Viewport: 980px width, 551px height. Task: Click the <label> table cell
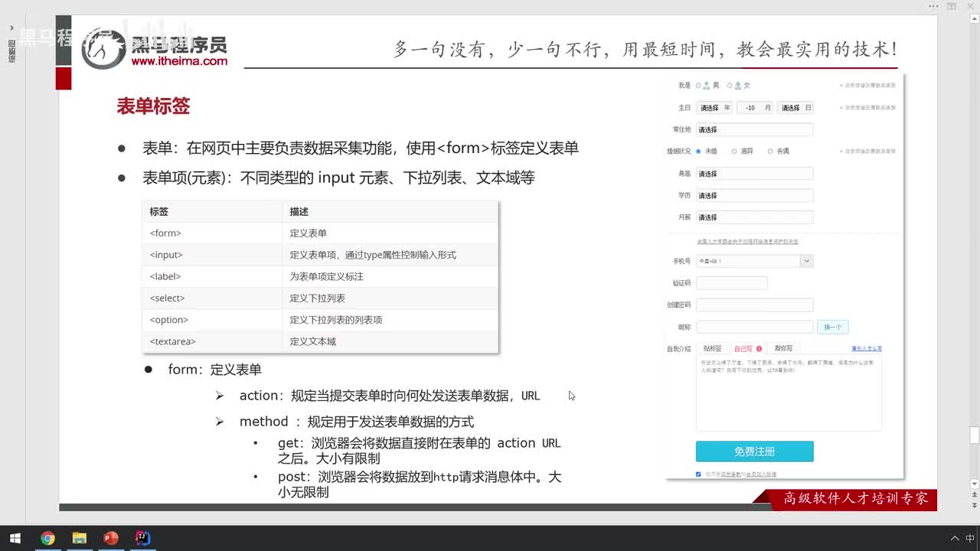(x=212, y=276)
